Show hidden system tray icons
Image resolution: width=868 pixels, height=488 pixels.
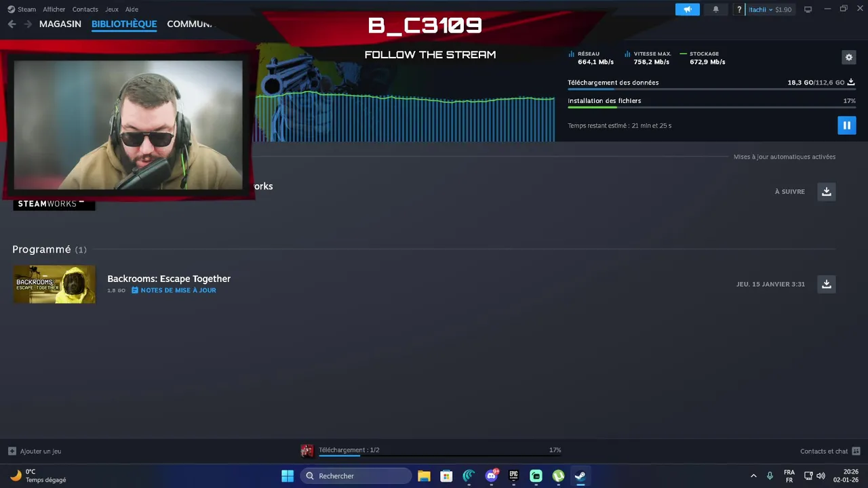753,476
